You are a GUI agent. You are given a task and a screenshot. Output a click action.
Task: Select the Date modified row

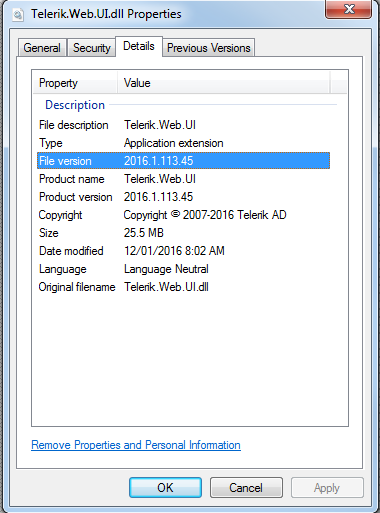(183, 251)
